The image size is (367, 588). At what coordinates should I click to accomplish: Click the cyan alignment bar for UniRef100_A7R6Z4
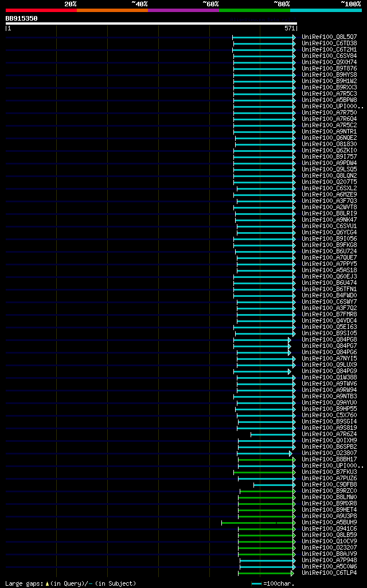coord(273,434)
